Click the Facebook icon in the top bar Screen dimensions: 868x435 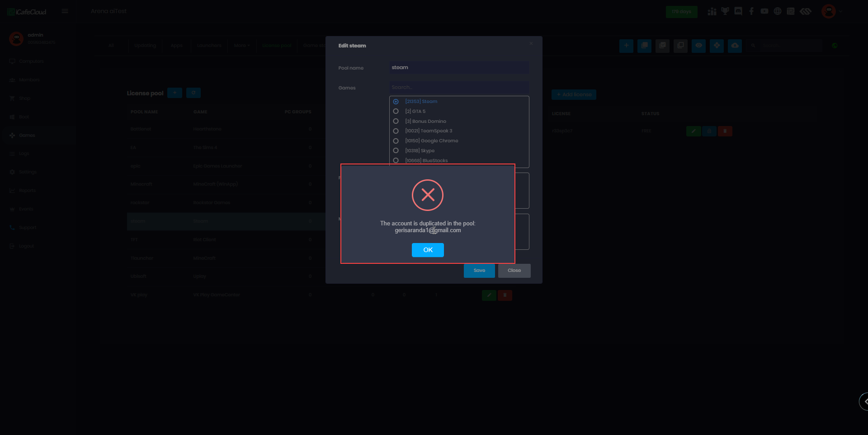[751, 11]
